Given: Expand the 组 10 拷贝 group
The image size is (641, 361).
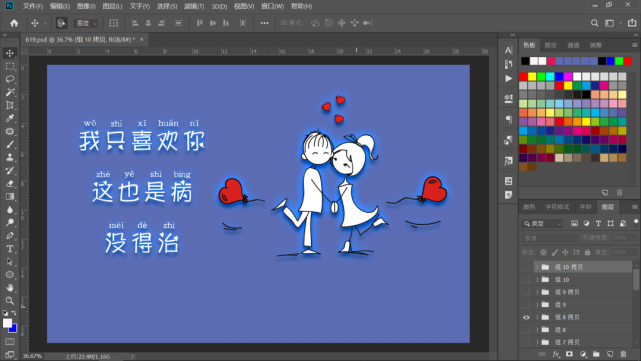Looking at the screenshot, I should pyautogui.click(x=537, y=267).
